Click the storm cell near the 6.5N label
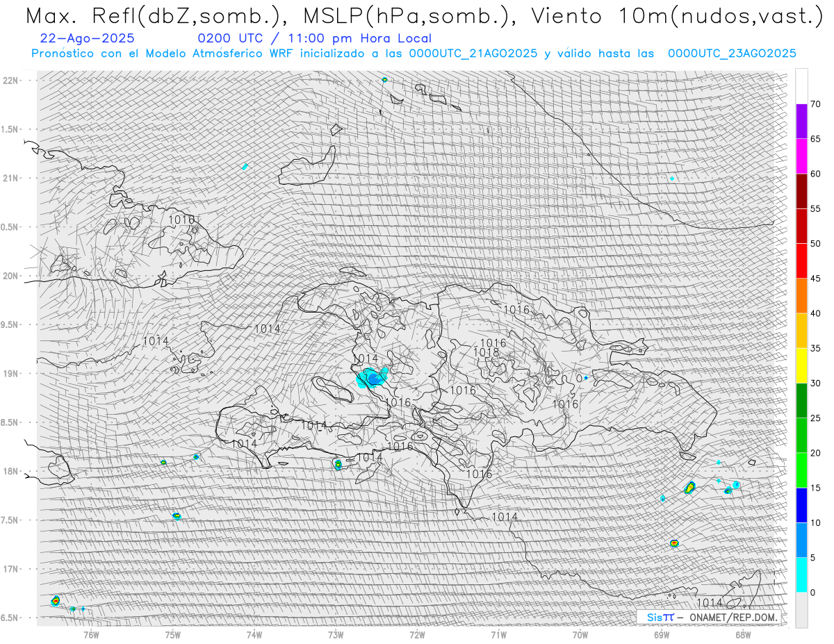This screenshot has height=644, width=834. click(56, 600)
